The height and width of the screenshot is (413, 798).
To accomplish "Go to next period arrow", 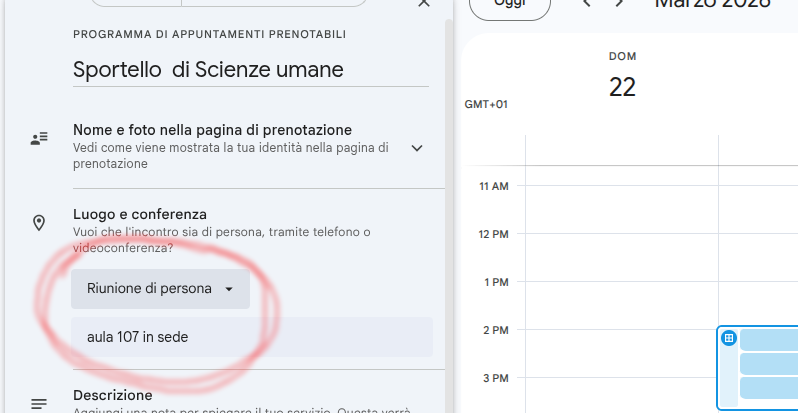I will tap(619, 3).
